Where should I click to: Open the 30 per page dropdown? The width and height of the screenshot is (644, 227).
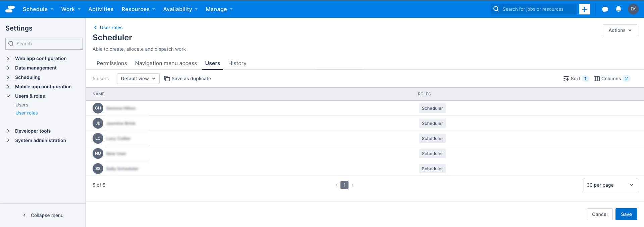pos(610,185)
